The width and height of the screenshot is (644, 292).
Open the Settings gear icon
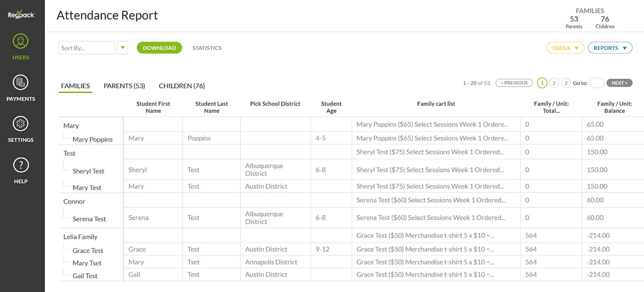pyautogui.click(x=21, y=124)
